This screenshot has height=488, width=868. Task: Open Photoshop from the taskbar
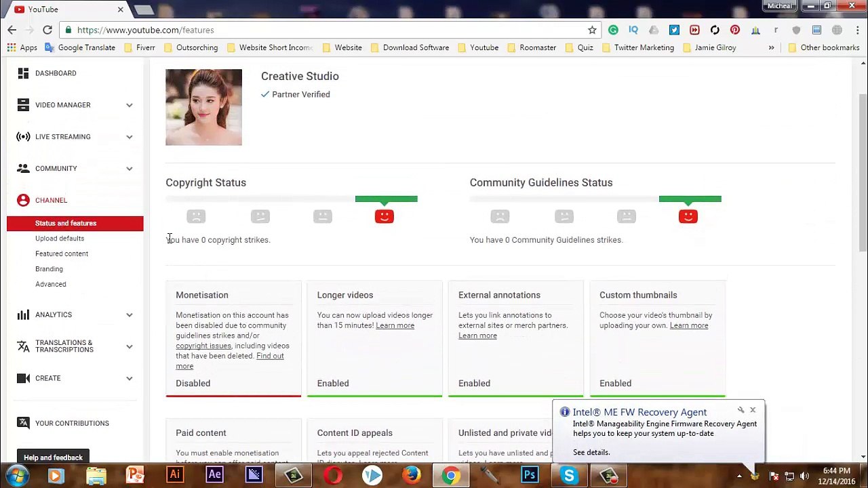530,476
